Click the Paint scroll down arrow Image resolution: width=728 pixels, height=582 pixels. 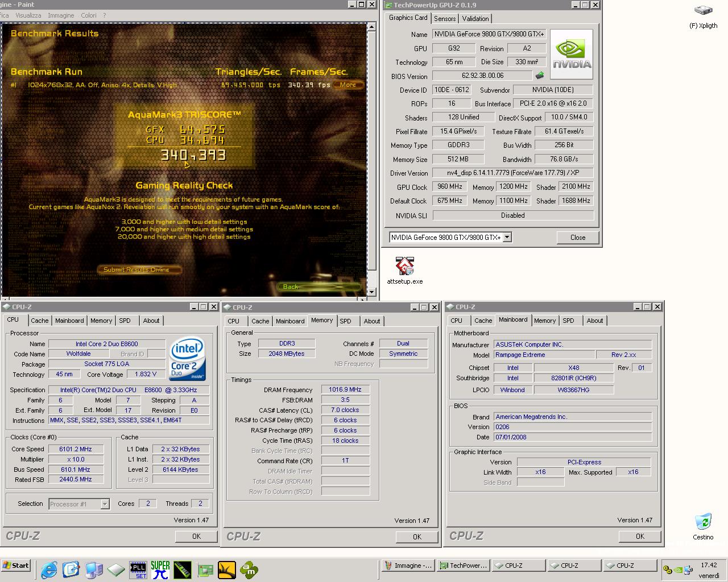[372, 292]
